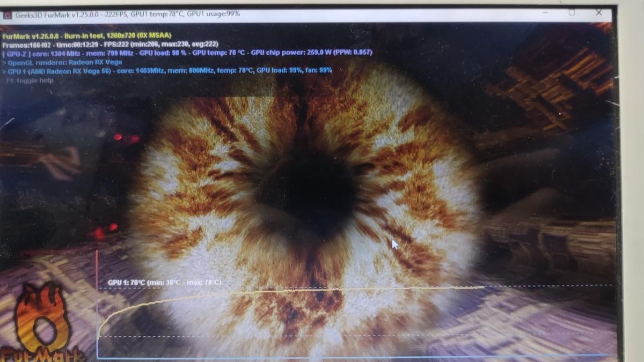Click the 'GPU 1: 78°C' graph label
This screenshot has height=362, width=644.
click(x=164, y=282)
